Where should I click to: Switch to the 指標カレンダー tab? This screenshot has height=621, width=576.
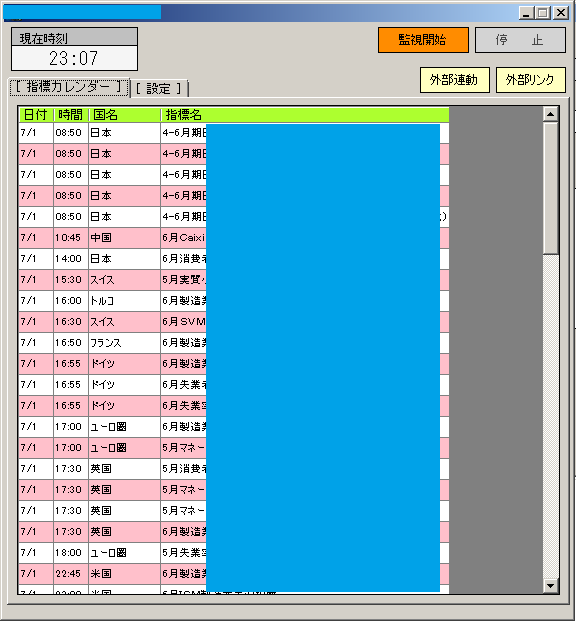(69, 87)
